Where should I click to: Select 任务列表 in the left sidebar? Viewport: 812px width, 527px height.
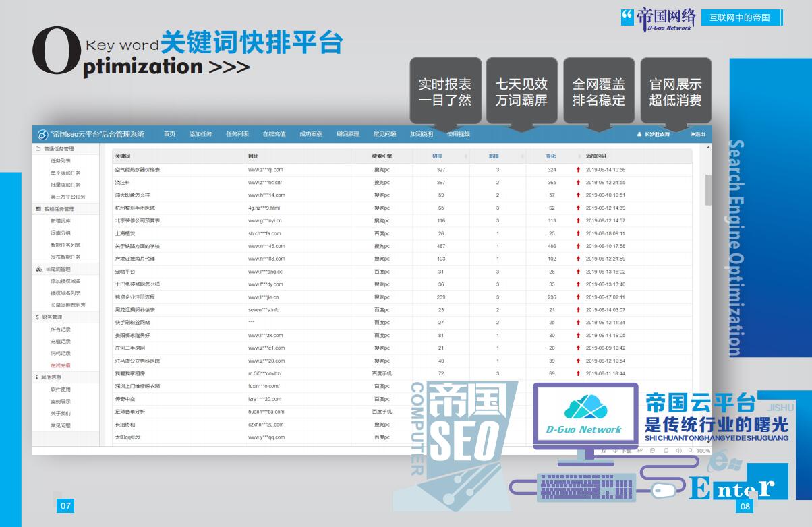click(x=61, y=161)
